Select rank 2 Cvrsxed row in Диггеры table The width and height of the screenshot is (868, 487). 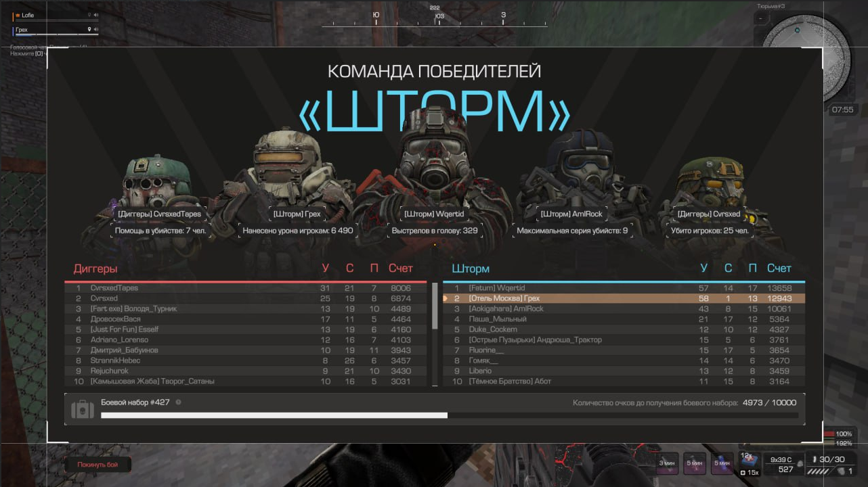(x=246, y=298)
